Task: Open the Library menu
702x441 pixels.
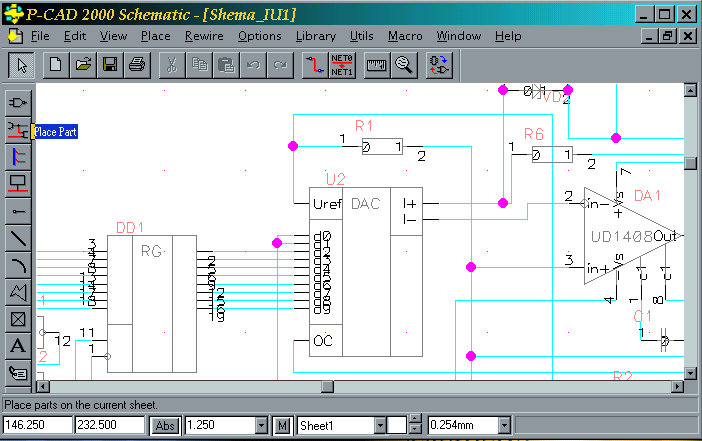Action: point(316,36)
